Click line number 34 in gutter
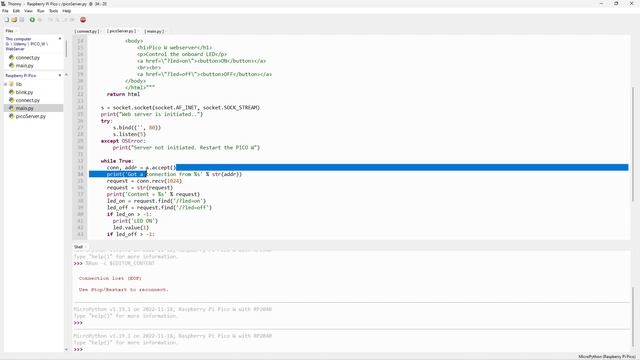 [80, 174]
